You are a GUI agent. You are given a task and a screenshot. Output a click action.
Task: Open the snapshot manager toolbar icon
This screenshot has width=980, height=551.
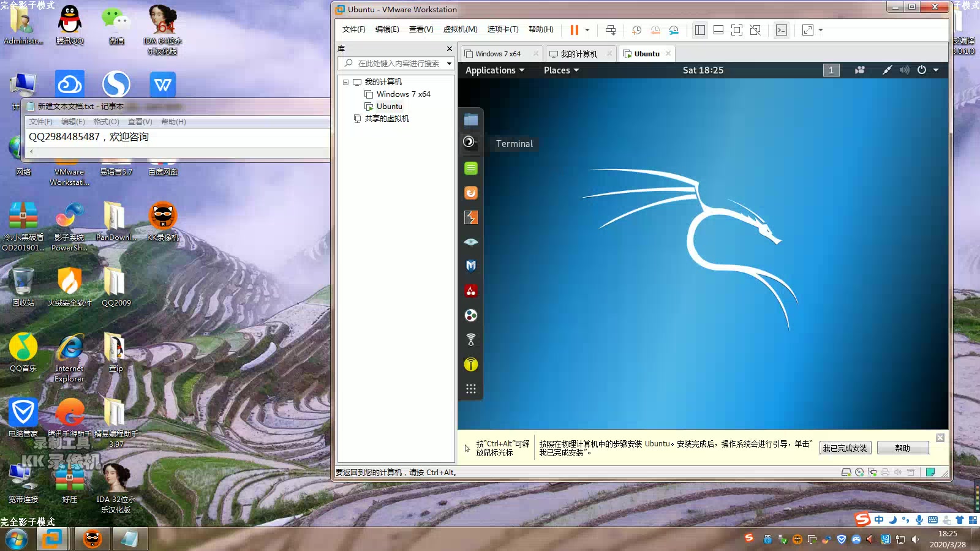tap(674, 29)
